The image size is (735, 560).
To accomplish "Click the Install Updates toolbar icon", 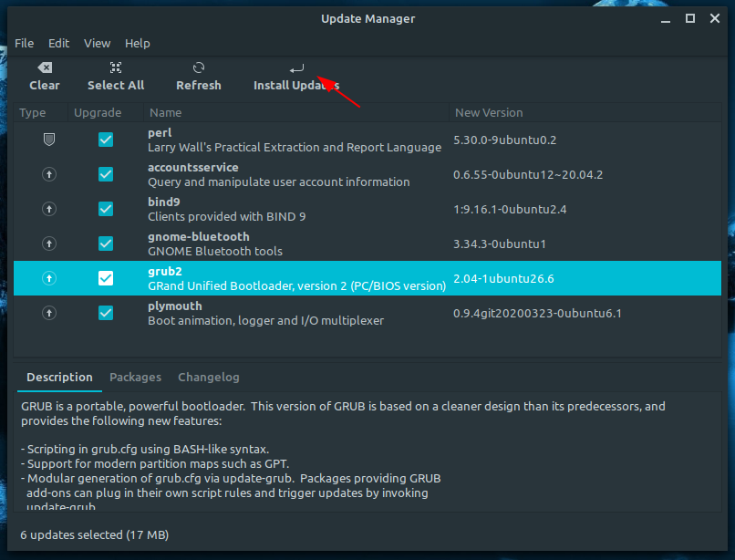I will [x=296, y=68].
